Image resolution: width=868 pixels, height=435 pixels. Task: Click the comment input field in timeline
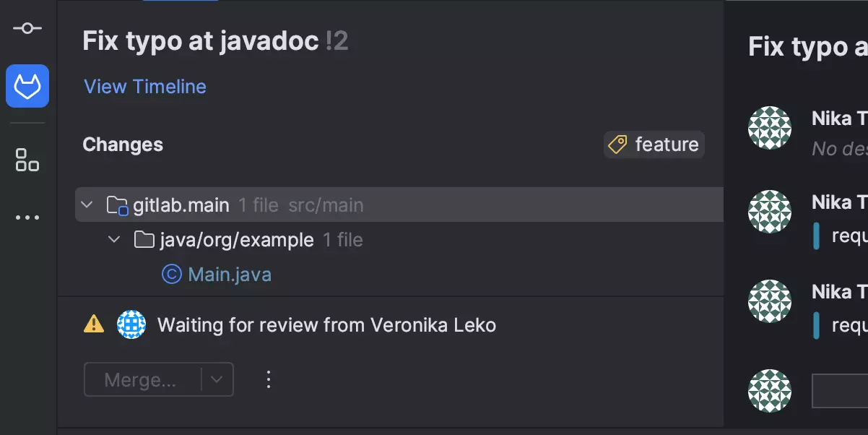(x=840, y=391)
